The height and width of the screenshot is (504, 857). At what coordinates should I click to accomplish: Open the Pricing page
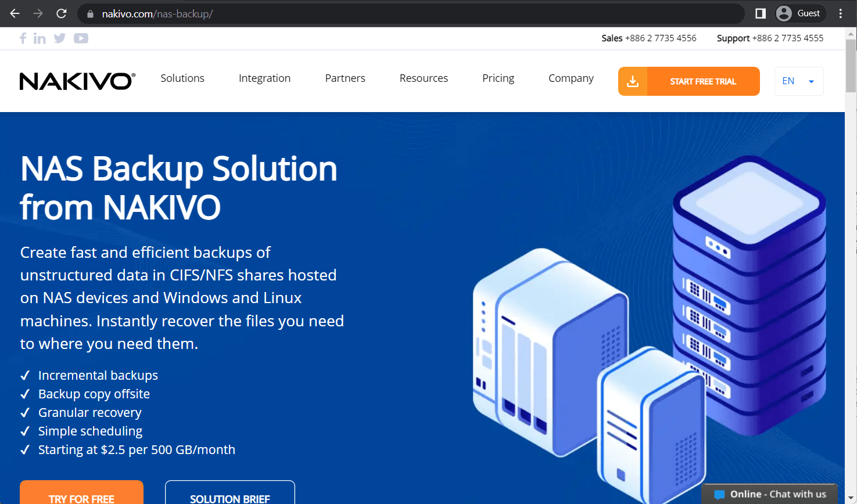497,78
